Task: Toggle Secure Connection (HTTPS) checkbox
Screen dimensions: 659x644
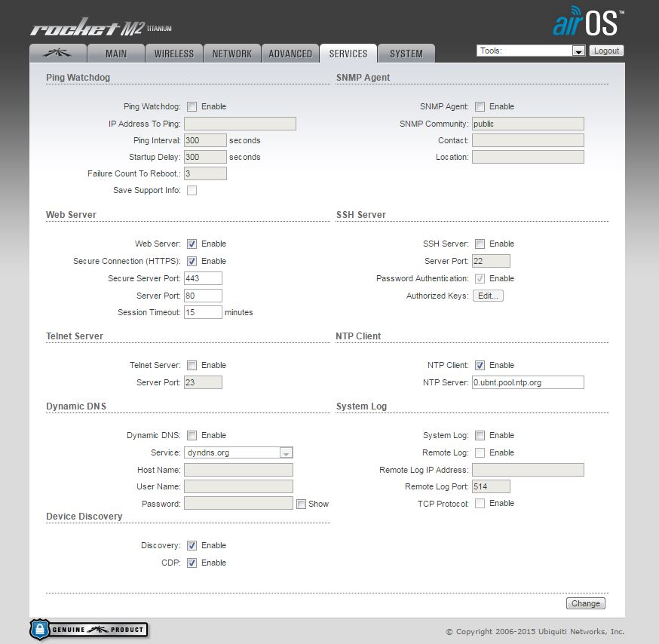Action: (x=192, y=261)
